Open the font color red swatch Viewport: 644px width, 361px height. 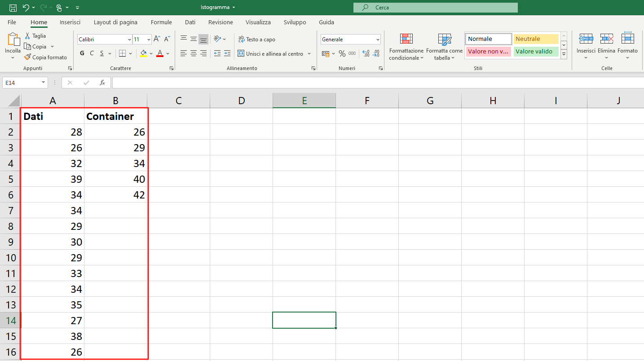click(x=160, y=53)
